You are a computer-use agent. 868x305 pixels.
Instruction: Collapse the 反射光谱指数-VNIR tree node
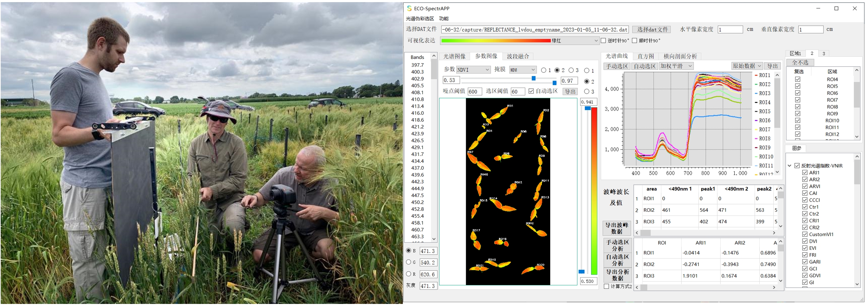tap(790, 166)
